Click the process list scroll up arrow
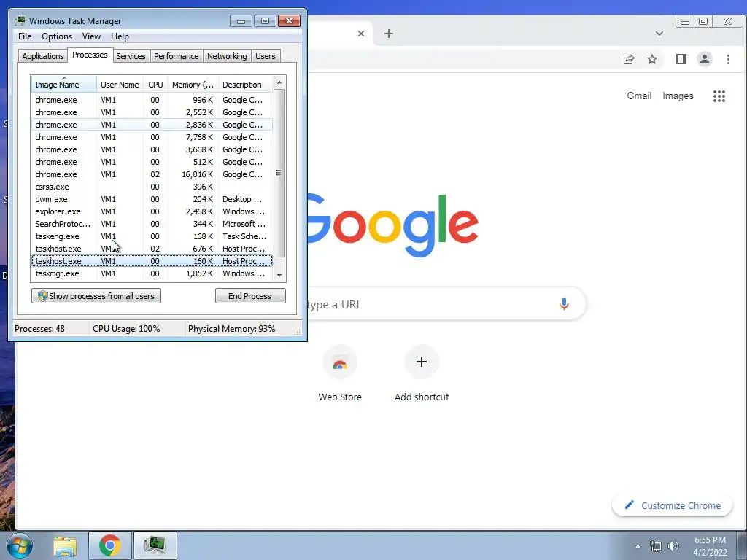 tap(279, 82)
